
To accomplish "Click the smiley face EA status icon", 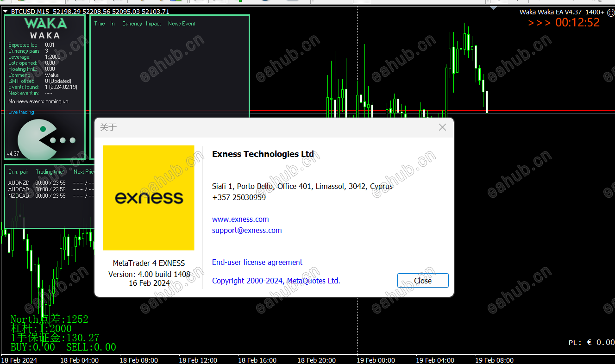I will tap(610, 12).
